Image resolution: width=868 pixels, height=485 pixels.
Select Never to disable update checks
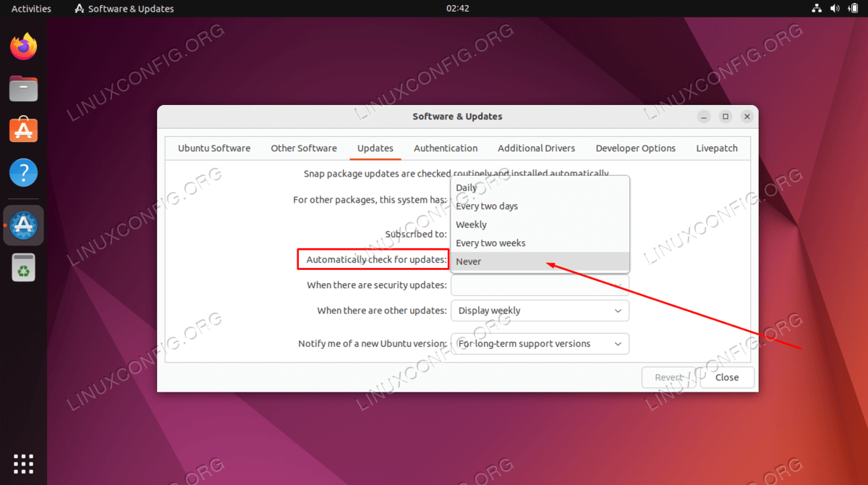click(540, 261)
